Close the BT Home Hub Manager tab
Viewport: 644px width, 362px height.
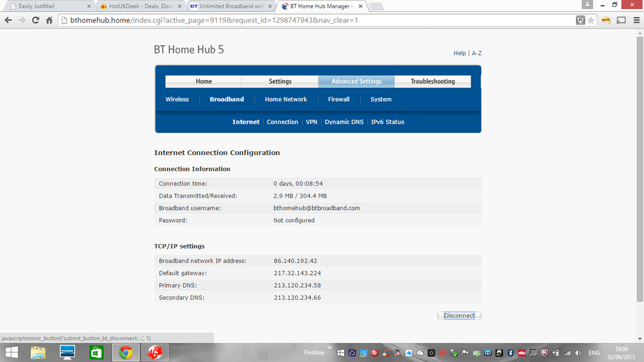pos(360,6)
